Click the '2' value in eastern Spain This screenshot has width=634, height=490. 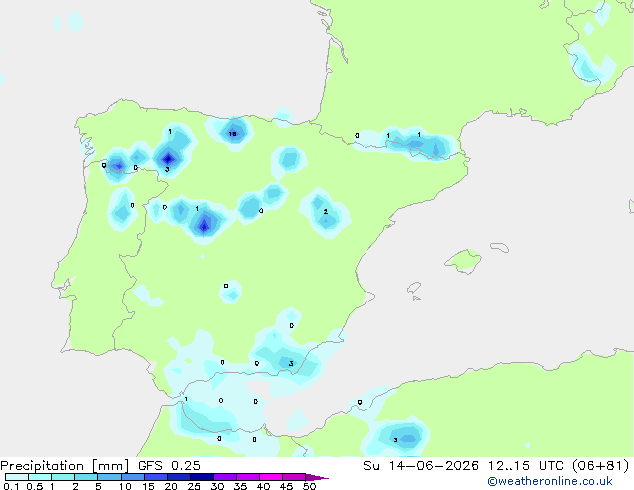(325, 211)
